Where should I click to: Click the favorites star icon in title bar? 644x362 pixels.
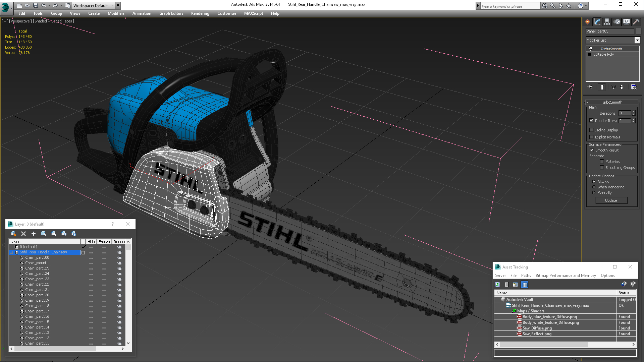click(569, 6)
